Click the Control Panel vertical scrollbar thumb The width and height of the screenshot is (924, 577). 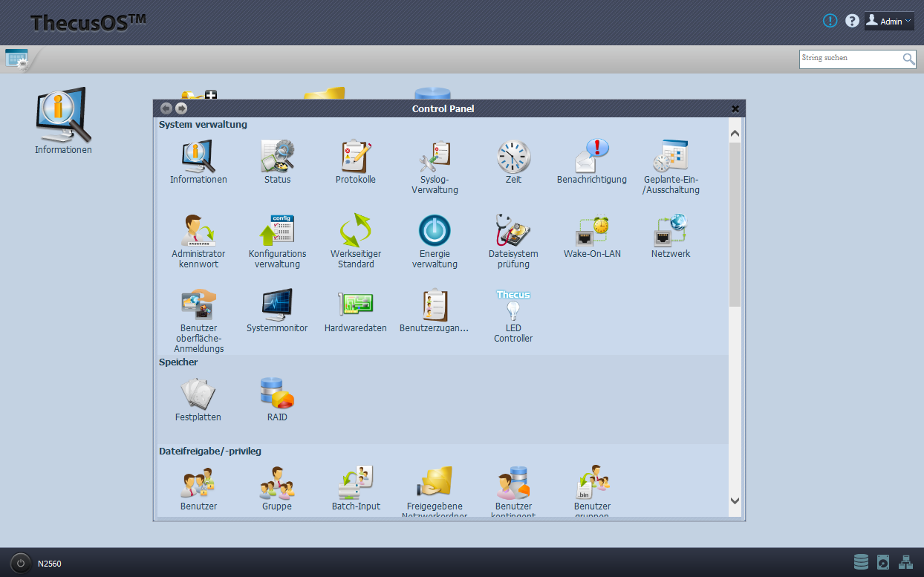pos(735,224)
